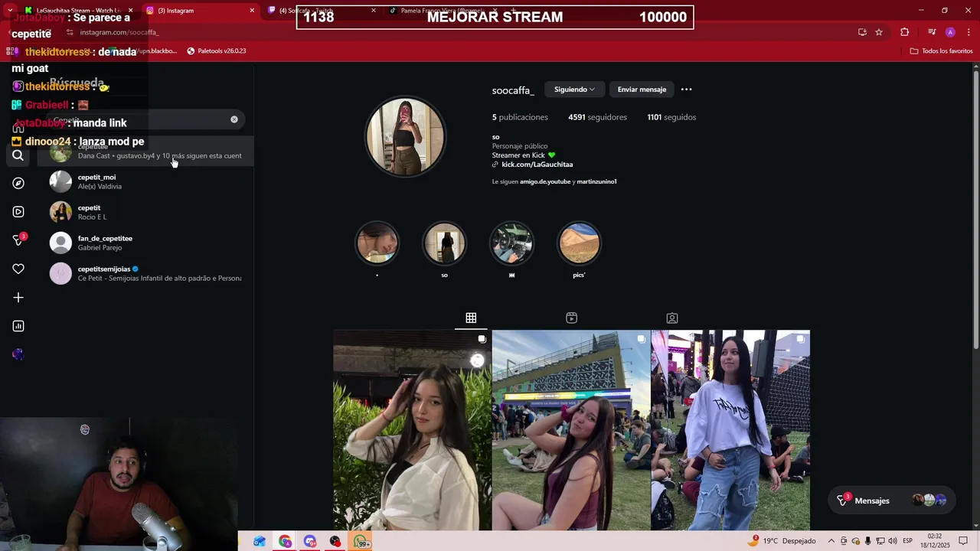Viewport: 980px width, 551px height.
Task: Open the Reels icon in Instagram sidebar
Action: pos(18,211)
